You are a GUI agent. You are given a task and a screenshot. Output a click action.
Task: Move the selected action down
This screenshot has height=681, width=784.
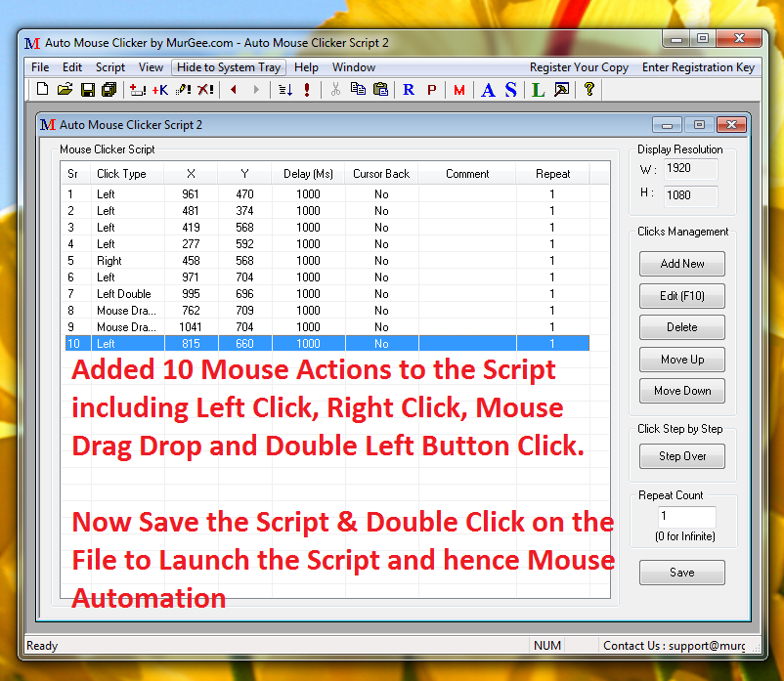[681, 391]
